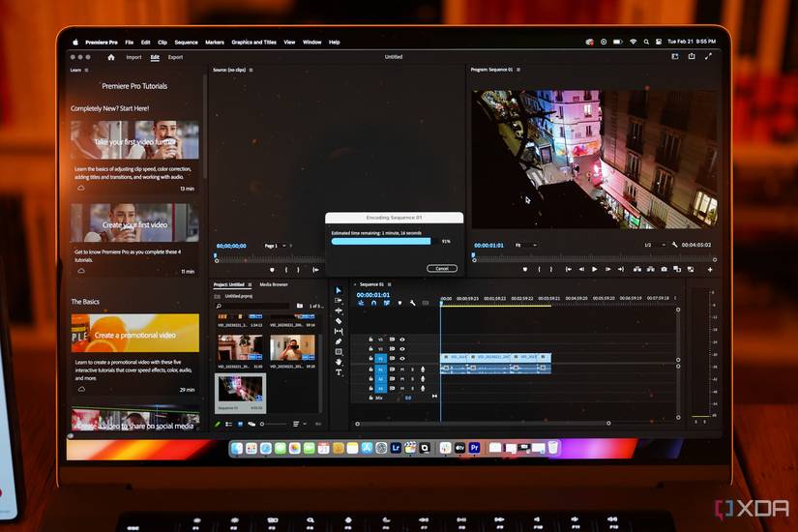Open Project: Untitled panel menu

[250, 284]
